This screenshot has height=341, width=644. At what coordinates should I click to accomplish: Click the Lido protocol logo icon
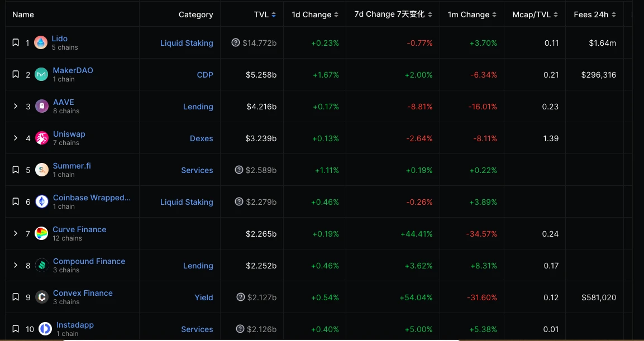[x=41, y=43]
